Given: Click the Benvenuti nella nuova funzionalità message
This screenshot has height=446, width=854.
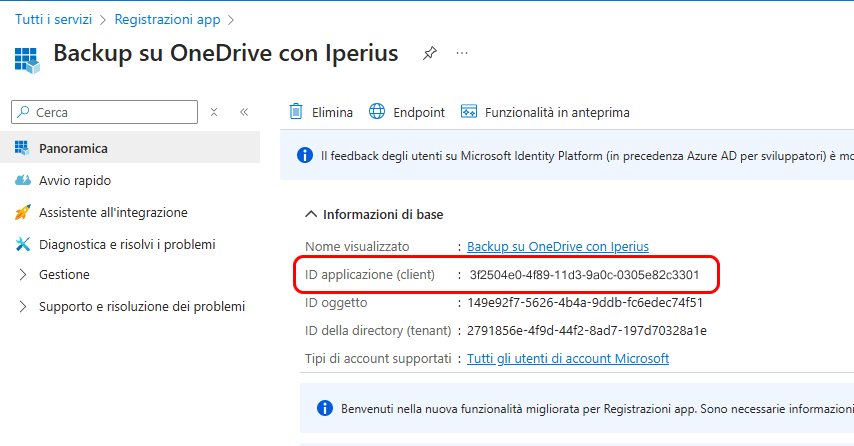Looking at the screenshot, I should tap(597, 408).
